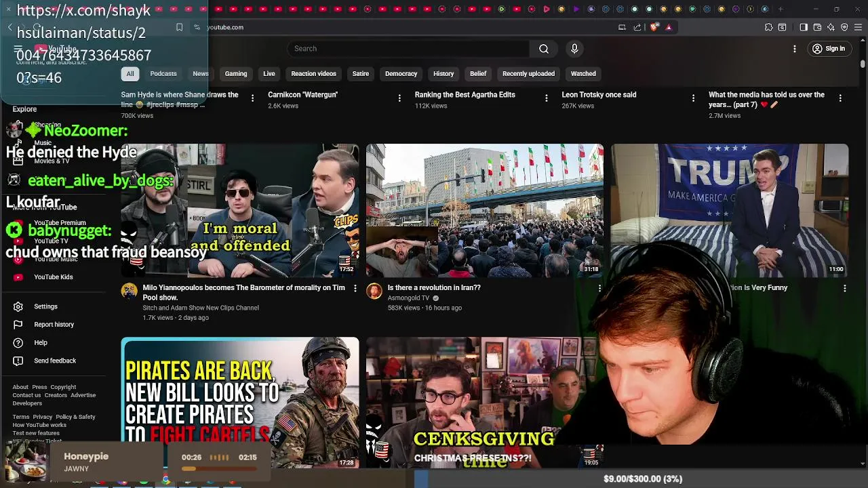Click the cast screen icon in address bar
This screenshot has height=488, width=868.
(x=622, y=27)
